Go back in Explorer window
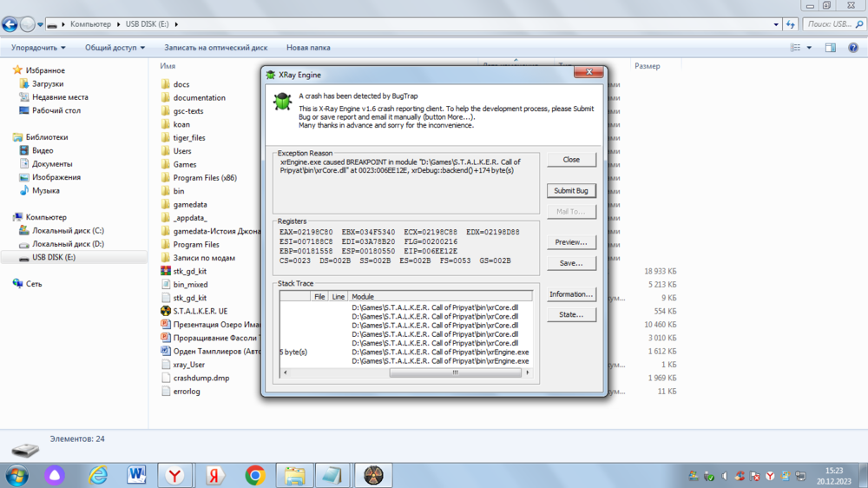Screen dimensions: 868x488 pos(10,24)
